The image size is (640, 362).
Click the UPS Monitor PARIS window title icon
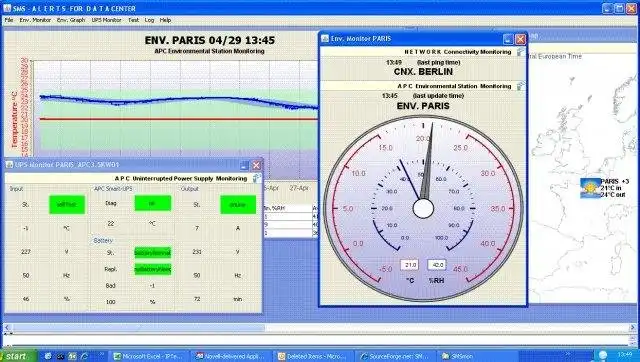click(x=9, y=164)
